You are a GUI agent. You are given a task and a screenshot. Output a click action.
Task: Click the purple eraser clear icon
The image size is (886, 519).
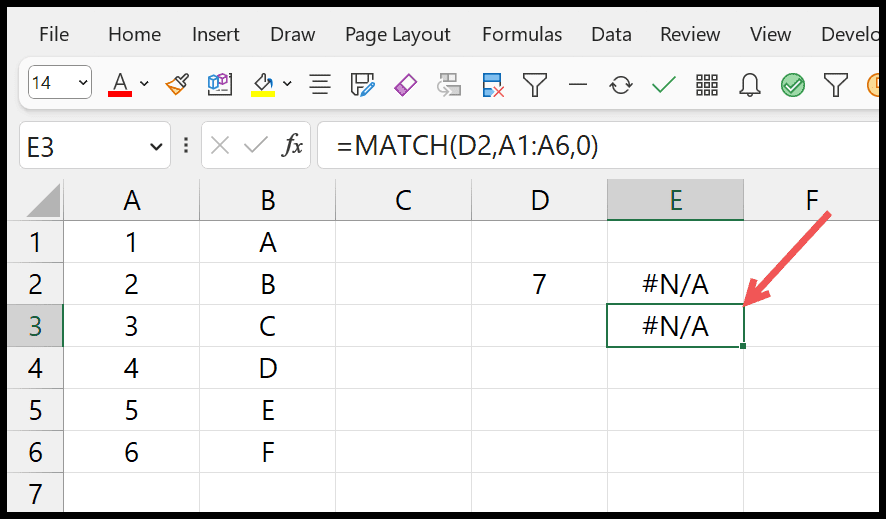pyautogui.click(x=405, y=85)
